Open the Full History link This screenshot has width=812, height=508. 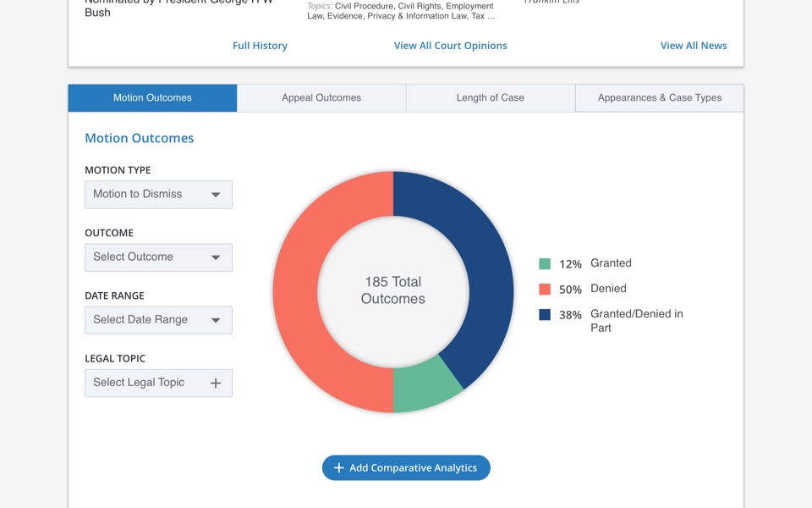pyautogui.click(x=260, y=46)
